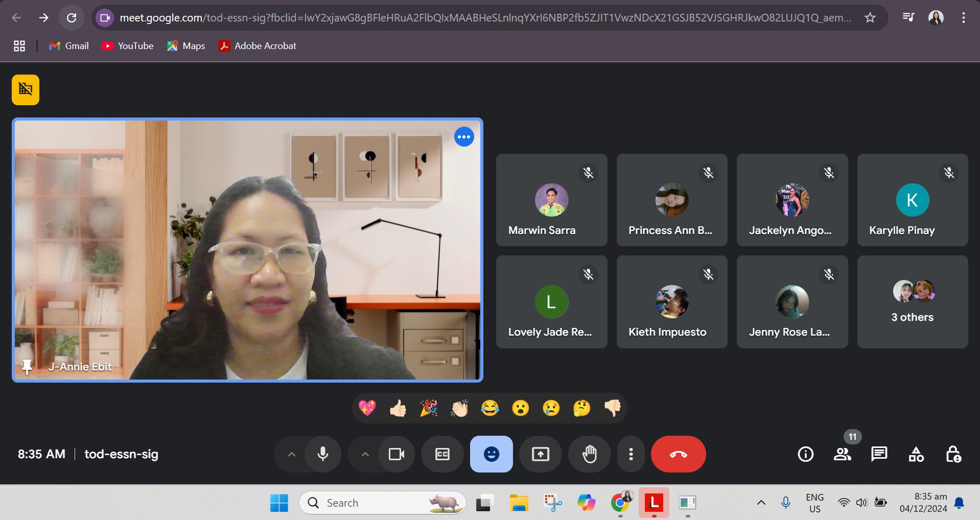The height and width of the screenshot is (520, 980).
Task: Open the activities icon
Action: pos(916,454)
